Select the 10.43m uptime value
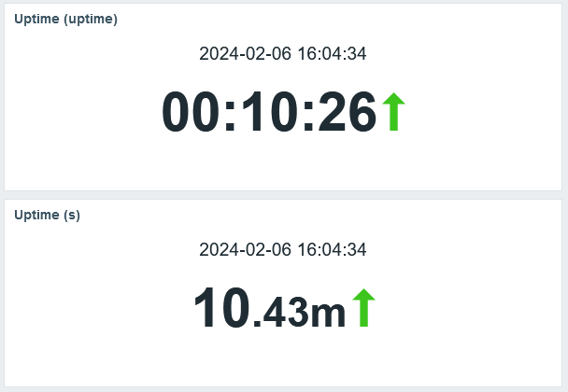Image resolution: width=568 pixels, height=392 pixels. pos(270,309)
